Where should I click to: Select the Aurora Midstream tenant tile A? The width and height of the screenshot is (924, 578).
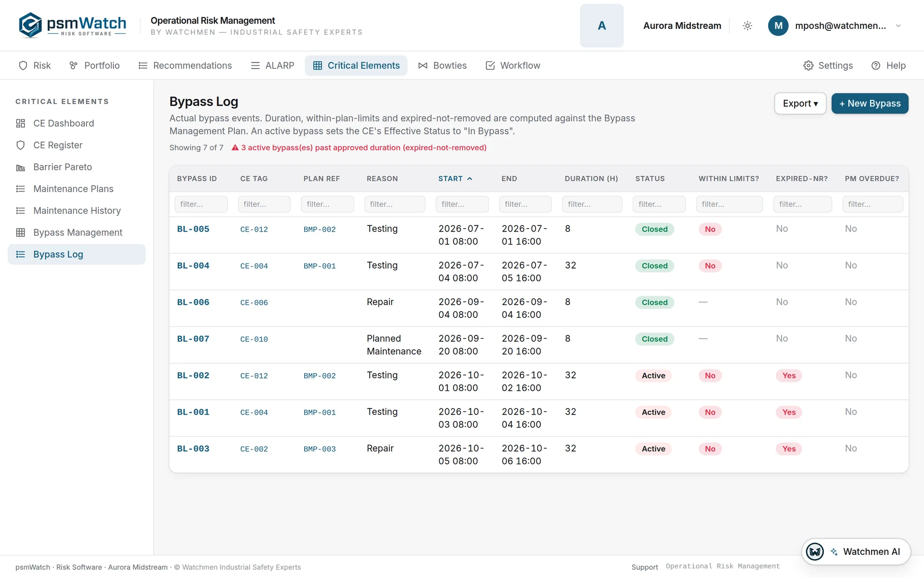pos(602,26)
